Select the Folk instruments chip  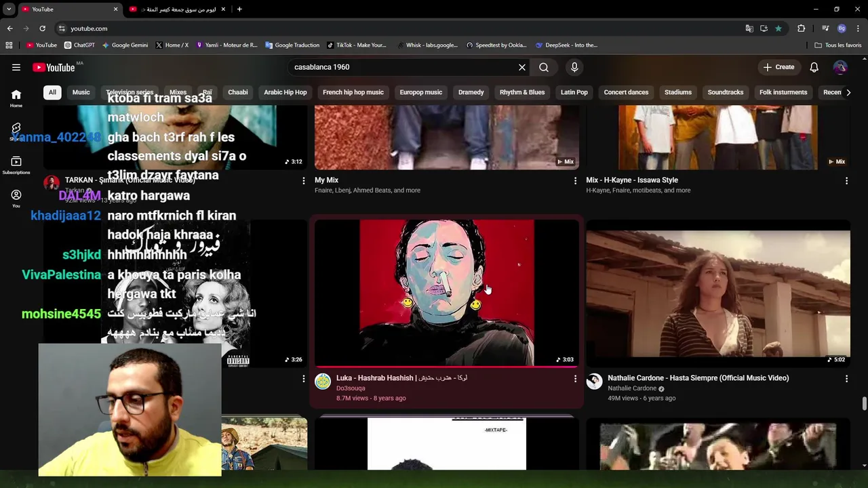pyautogui.click(x=783, y=92)
